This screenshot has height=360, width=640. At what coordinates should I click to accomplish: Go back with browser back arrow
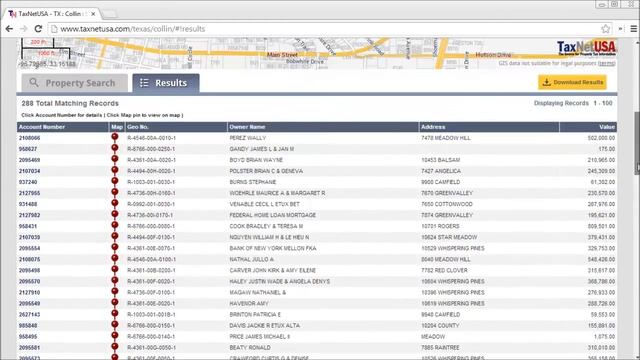pos(9,29)
